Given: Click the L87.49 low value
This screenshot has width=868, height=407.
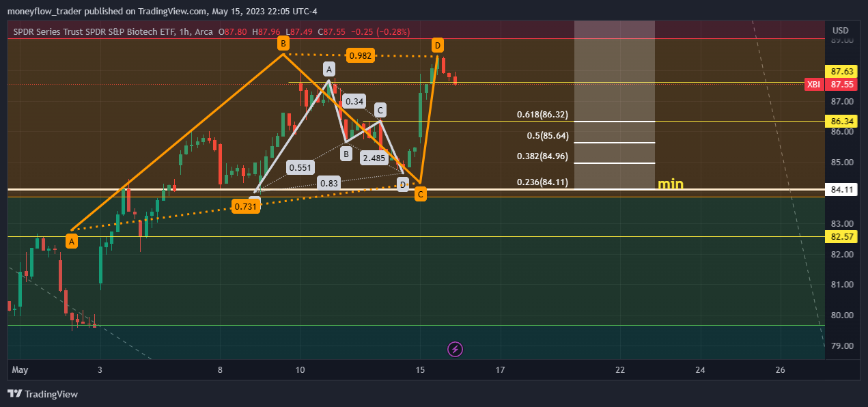Looking at the screenshot, I should click(299, 31).
